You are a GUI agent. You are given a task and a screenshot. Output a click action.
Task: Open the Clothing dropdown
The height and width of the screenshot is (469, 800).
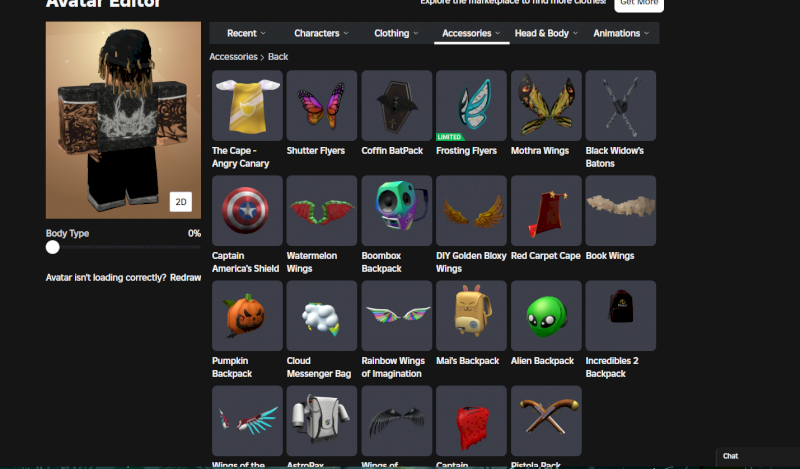tap(396, 33)
